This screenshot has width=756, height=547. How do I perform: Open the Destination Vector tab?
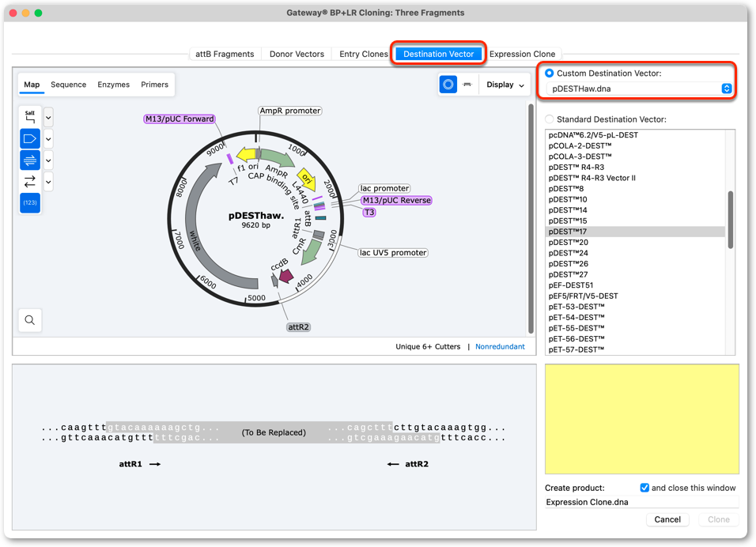tap(438, 54)
